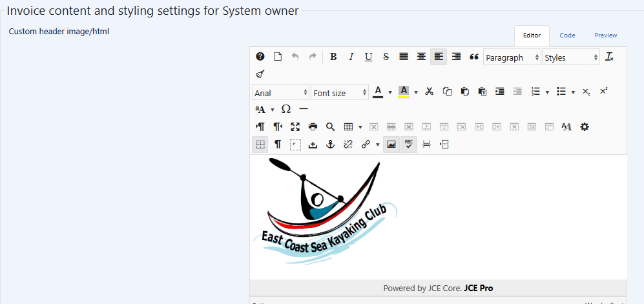The image size is (644, 304).
Task: Insert an anchor using the anchor icon
Action: coord(330,145)
